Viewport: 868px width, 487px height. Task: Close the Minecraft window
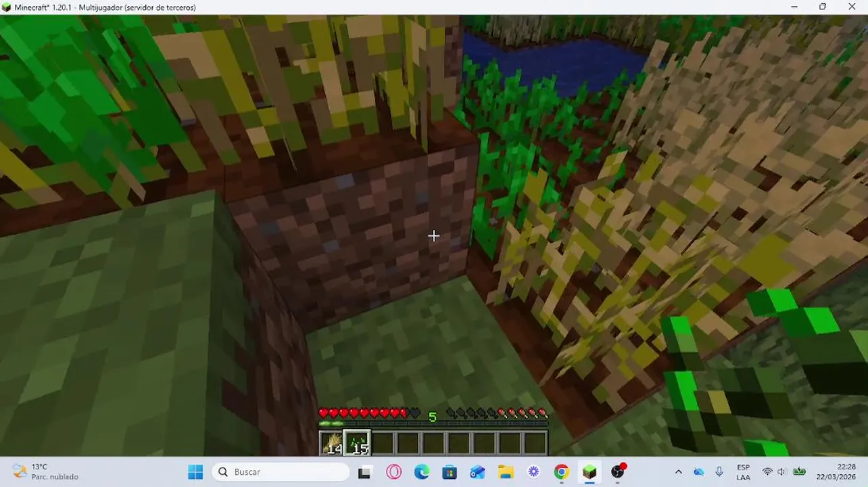point(852,7)
